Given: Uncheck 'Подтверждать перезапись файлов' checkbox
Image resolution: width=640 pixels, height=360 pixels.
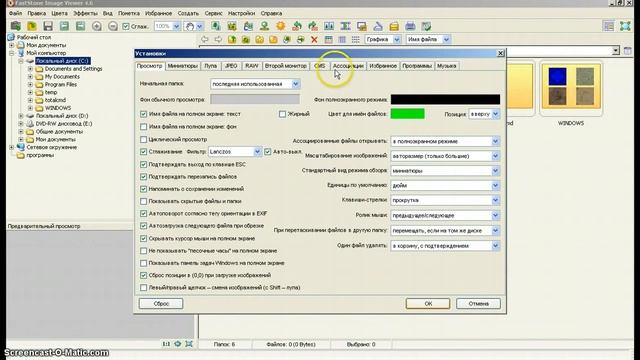Looking at the screenshot, I should (x=143, y=177).
